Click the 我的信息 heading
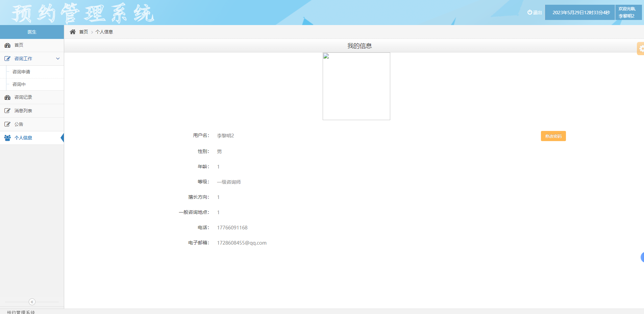 tap(360, 46)
